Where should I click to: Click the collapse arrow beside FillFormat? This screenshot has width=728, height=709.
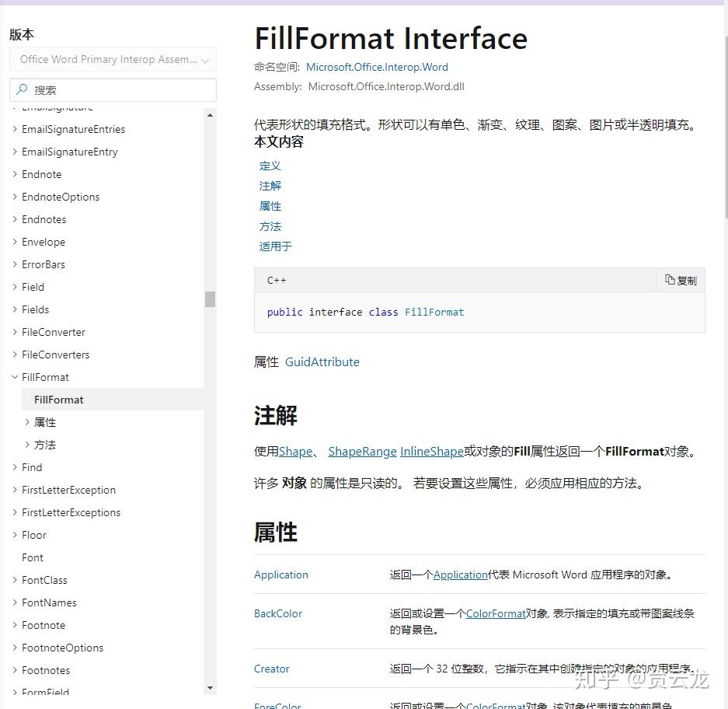pyautogui.click(x=15, y=377)
